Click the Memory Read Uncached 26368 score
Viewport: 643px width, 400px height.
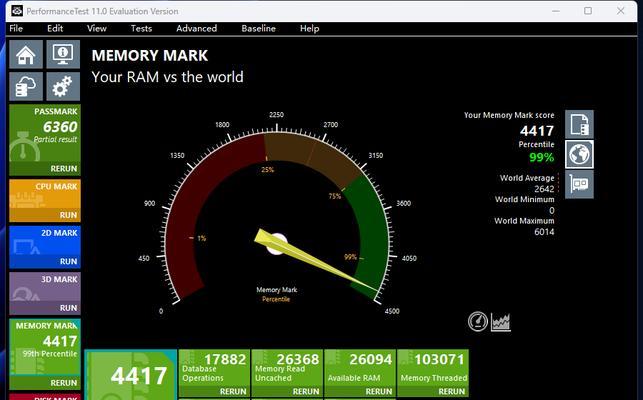[298, 359]
